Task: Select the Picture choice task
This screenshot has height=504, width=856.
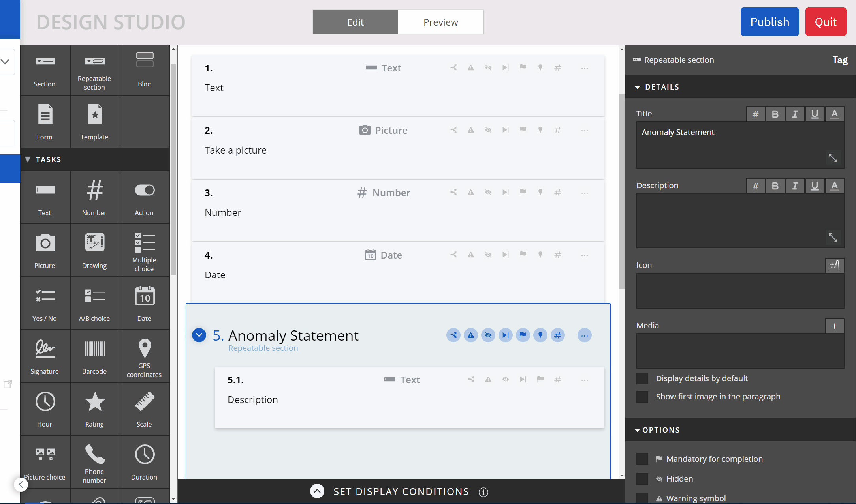Action: click(x=45, y=462)
